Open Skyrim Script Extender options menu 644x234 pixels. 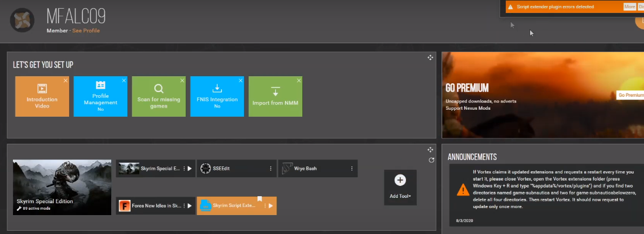pos(265,205)
